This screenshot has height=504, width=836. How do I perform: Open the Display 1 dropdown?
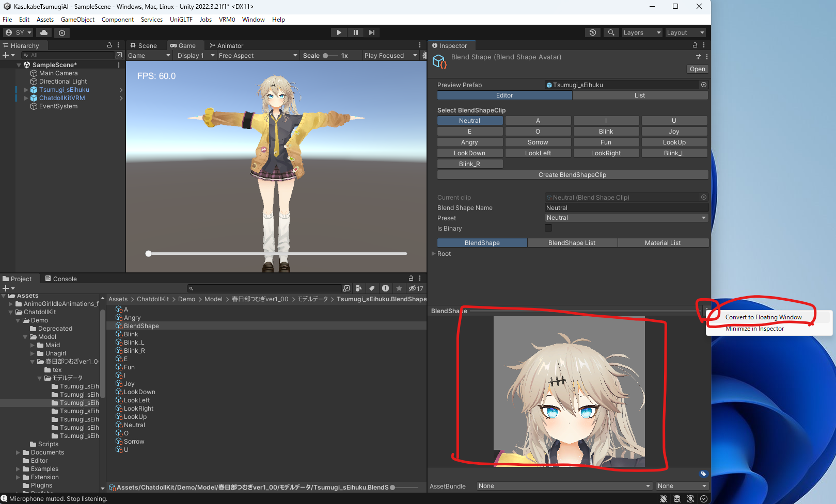(195, 56)
